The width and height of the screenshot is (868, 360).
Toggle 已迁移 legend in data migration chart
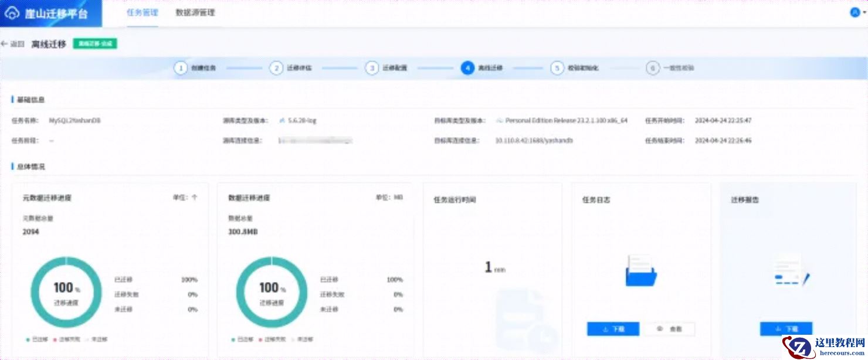(242, 339)
